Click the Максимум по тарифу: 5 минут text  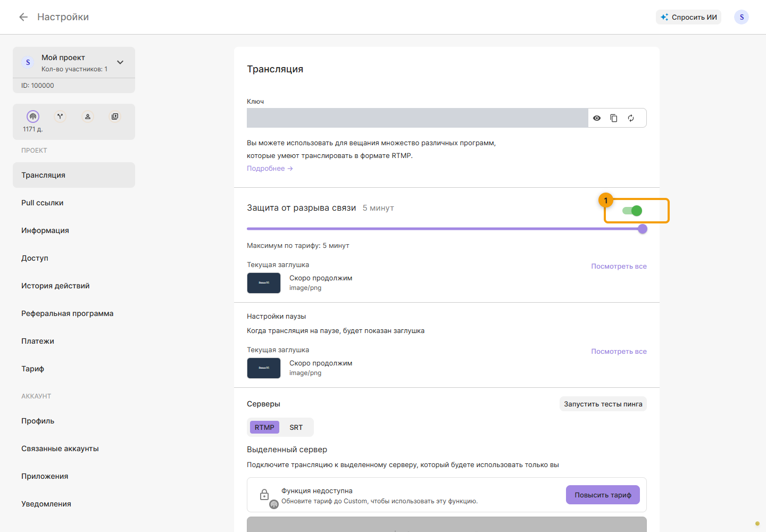[298, 246]
